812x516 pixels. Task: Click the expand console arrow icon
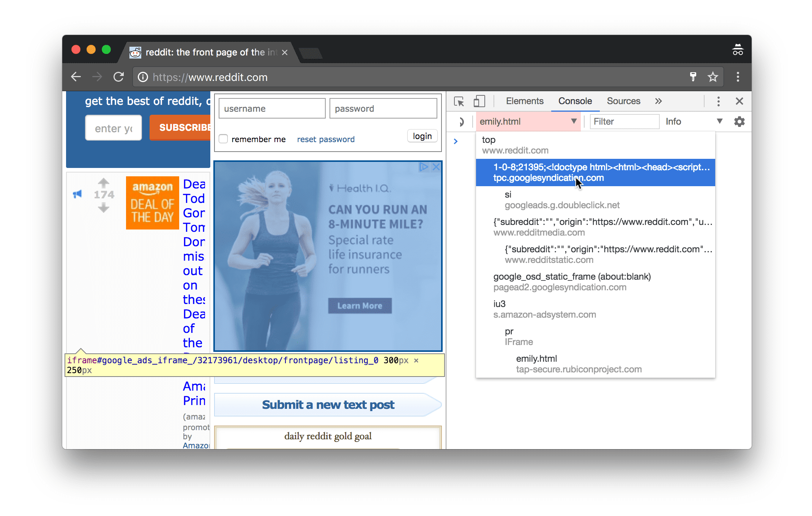[x=456, y=141]
